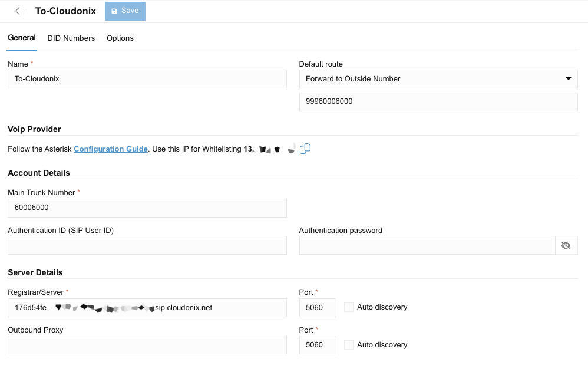The height and width of the screenshot is (365, 588).
Task: Toggle password visibility eye icon
Action: [x=566, y=246]
